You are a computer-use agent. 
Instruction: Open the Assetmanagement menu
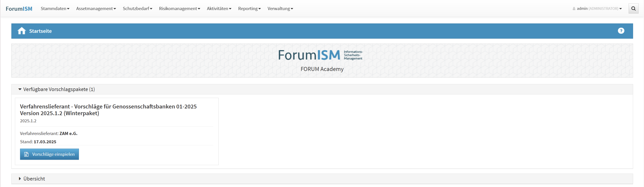[x=96, y=8]
